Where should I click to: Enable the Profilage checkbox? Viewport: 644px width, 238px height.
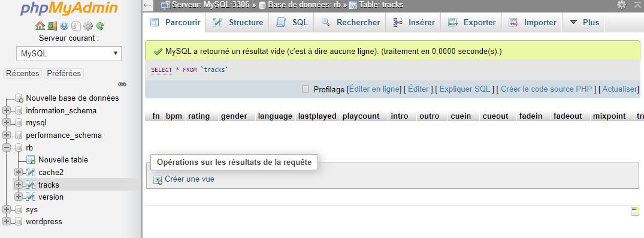pos(305,89)
